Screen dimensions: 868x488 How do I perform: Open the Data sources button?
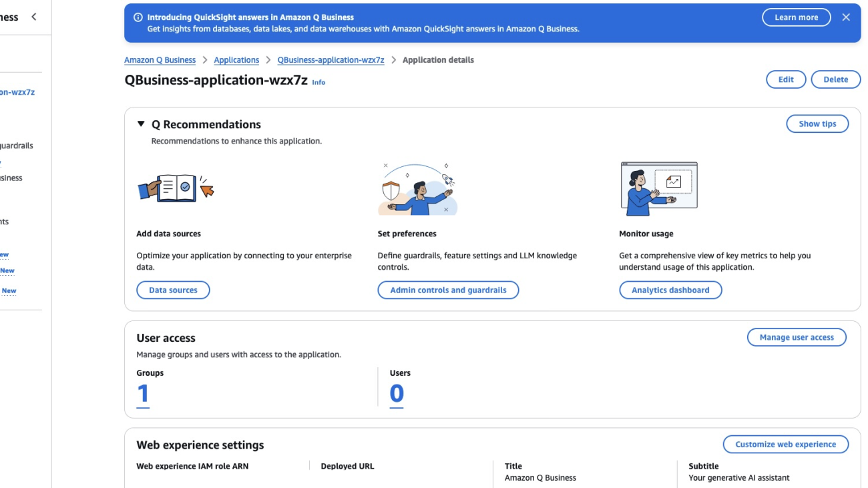point(173,290)
